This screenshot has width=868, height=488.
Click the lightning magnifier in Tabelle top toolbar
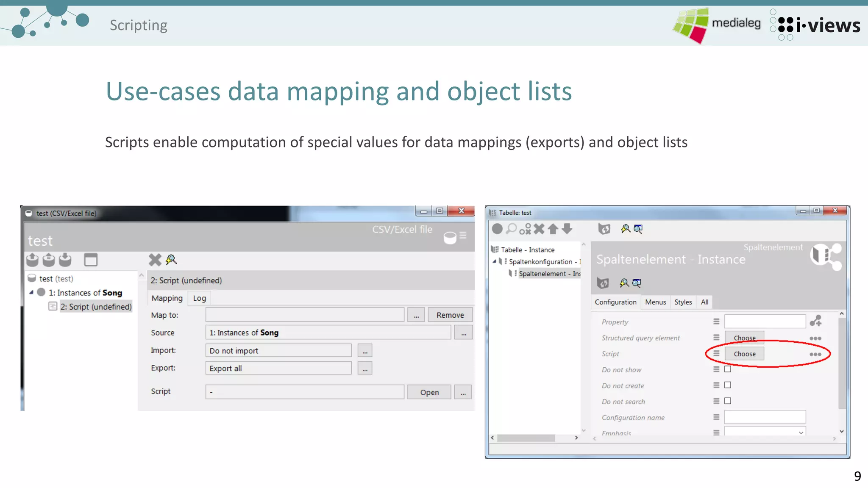point(626,229)
